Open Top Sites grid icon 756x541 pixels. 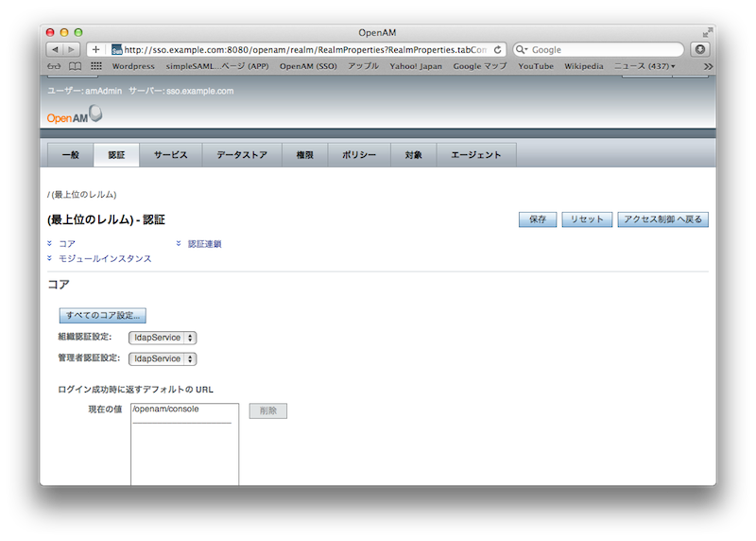[96, 66]
